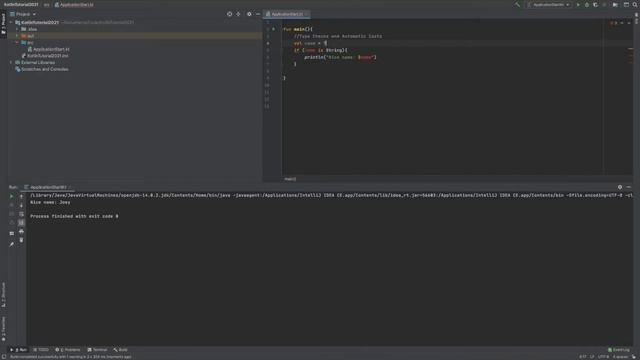Pin the Run tab with pin icon
Image resolution: width=640 pixels, height=360 pixels.
coord(11,244)
